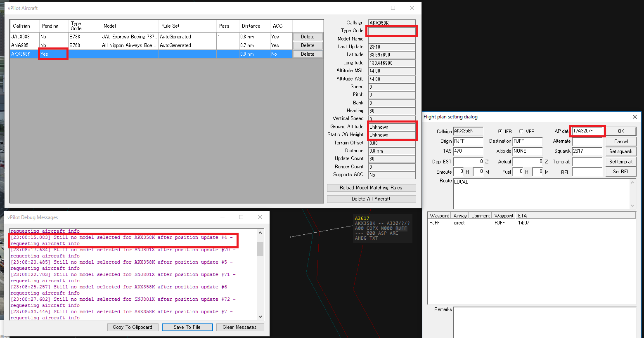Click Set temp alt button
644x361 pixels.
(x=621, y=162)
